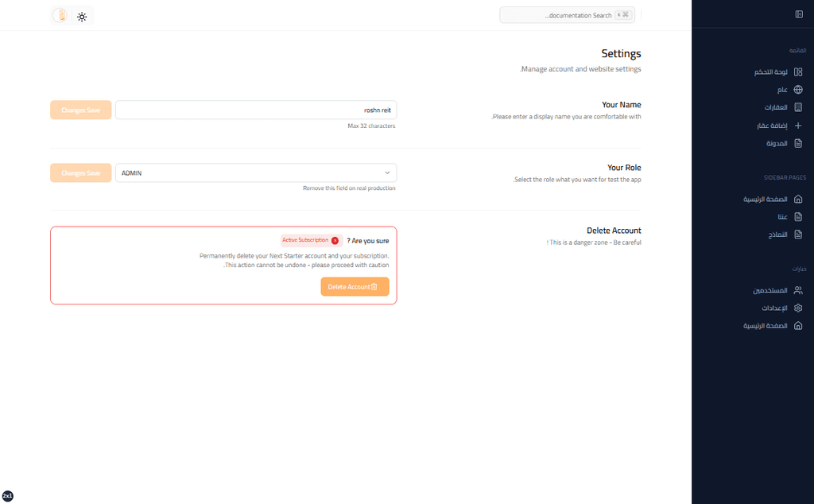
Task: Click the Max 32 characters hint
Action: [x=371, y=126]
